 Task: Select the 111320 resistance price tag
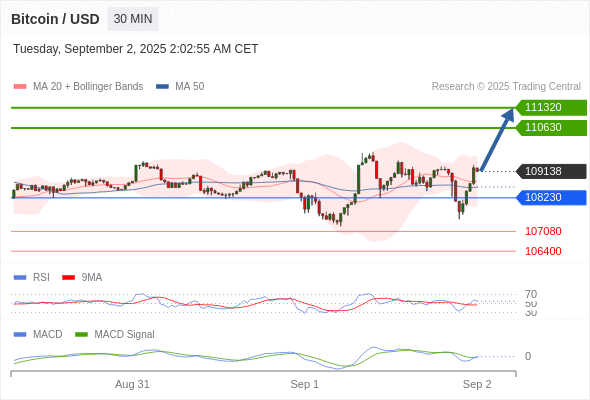tap(551, 108)
